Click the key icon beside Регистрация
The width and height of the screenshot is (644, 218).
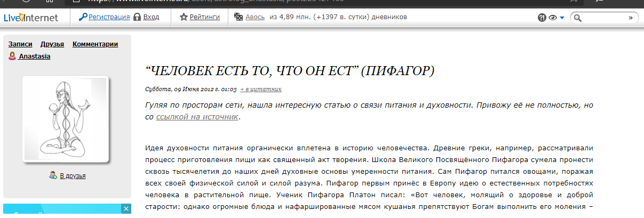coord(83,17)
